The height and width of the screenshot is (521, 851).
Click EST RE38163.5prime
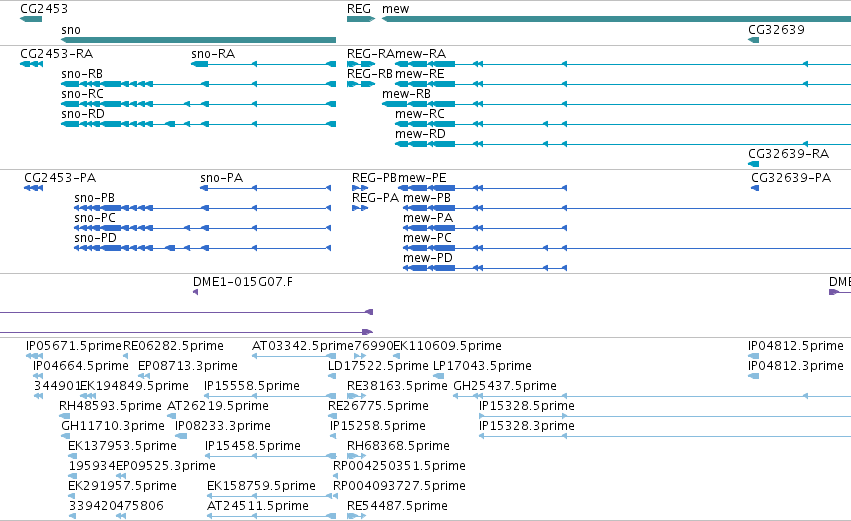point(397,386)
